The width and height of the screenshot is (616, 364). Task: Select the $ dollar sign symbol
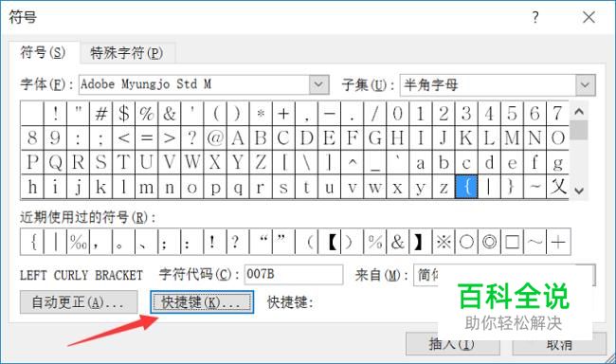click(123, 114)
